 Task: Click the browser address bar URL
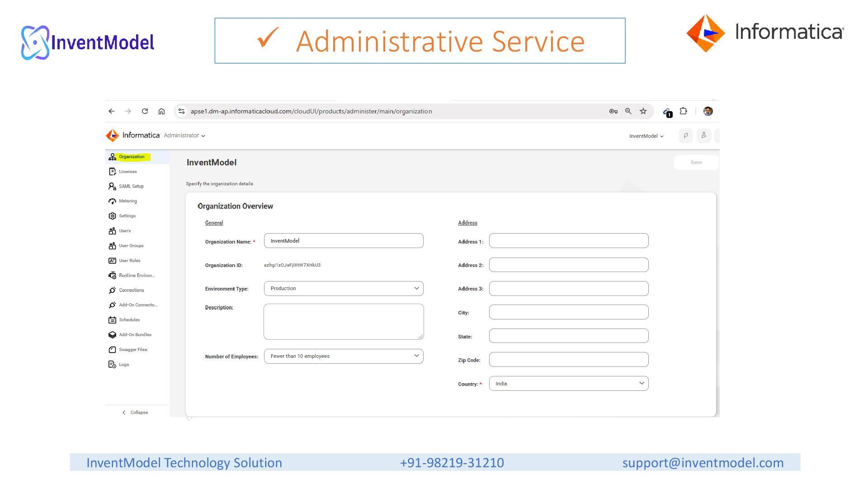coord(311,111)
